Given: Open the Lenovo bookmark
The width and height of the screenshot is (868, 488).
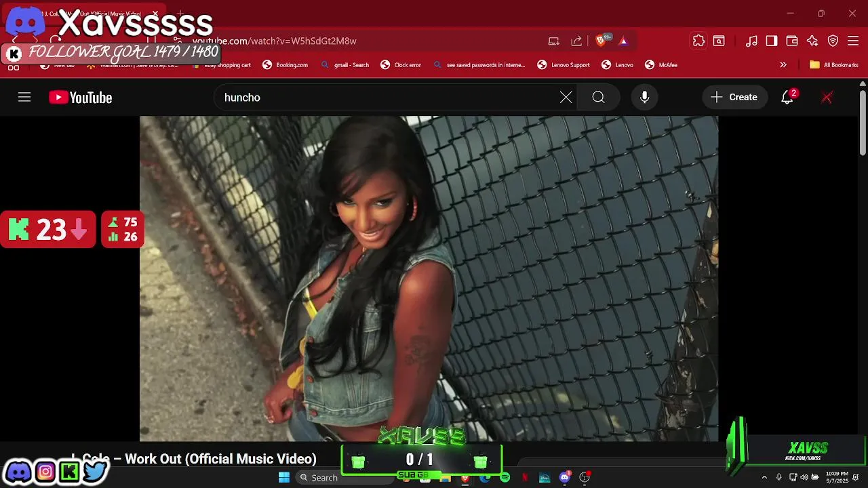Looking at the screenshot, I should 617,65.
